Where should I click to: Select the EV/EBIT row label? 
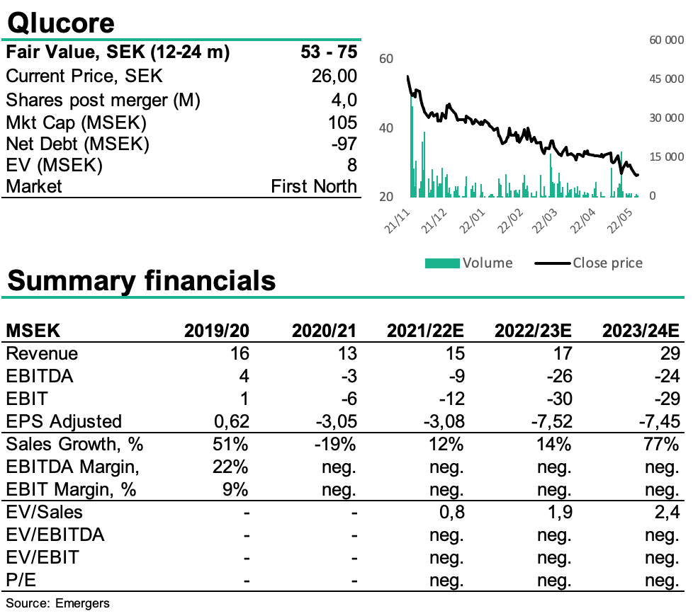point(43,558)
